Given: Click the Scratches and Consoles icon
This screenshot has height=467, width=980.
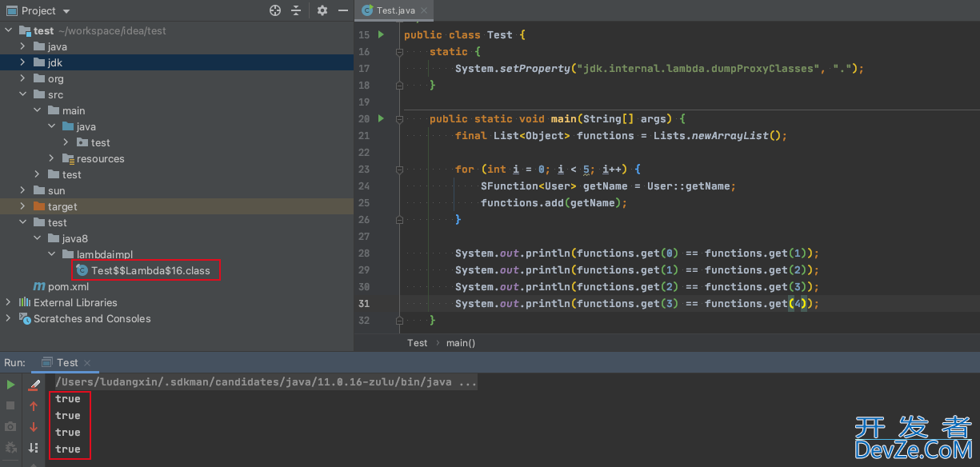Looking at the screenshot, I should click(x=25, y=318).
